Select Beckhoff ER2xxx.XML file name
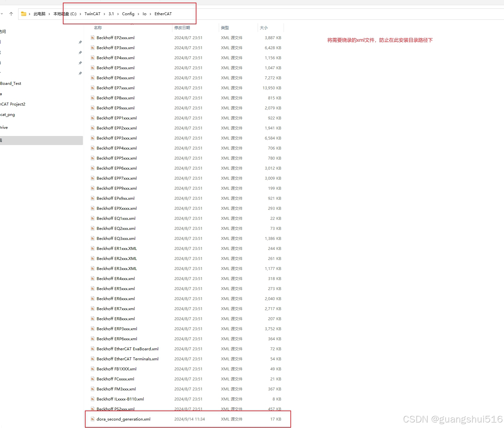 (117, 259)
